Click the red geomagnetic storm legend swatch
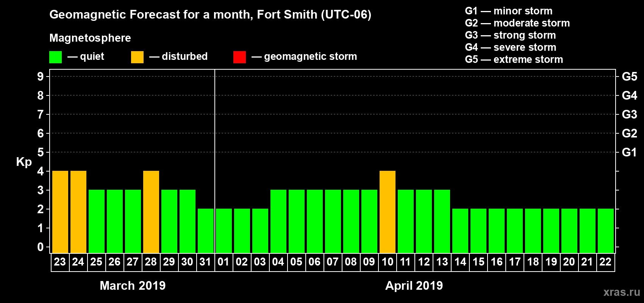Image resolution: width=644 pixels, height=303 pixels. point(239,57)
